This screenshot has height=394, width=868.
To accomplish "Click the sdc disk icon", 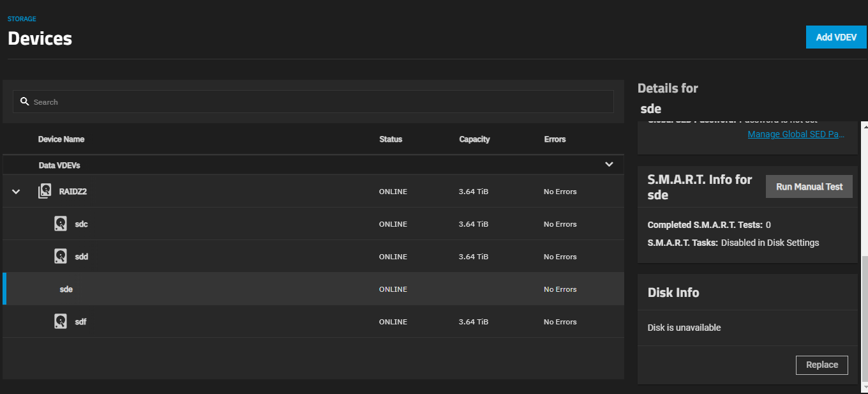I will point(61,224).
